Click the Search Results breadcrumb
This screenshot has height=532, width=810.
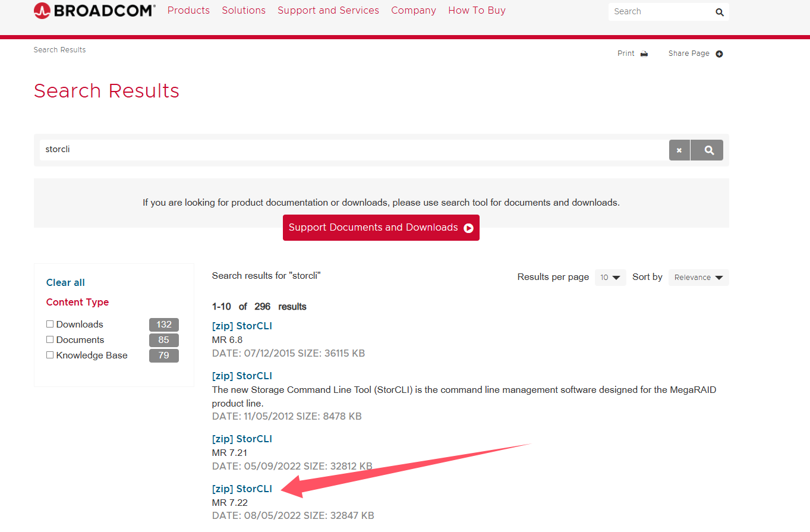59,50
